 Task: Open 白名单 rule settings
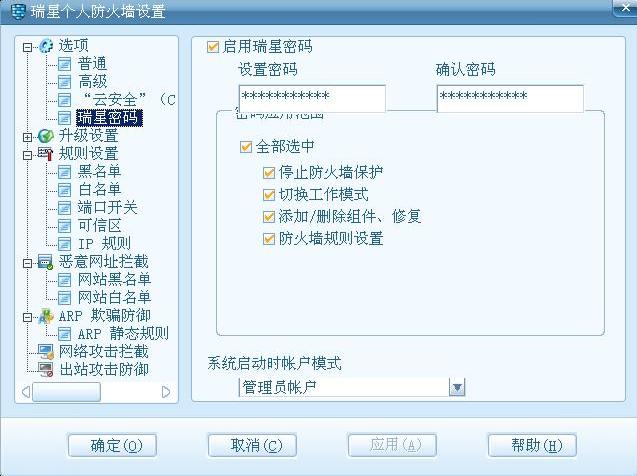point(100,190)
